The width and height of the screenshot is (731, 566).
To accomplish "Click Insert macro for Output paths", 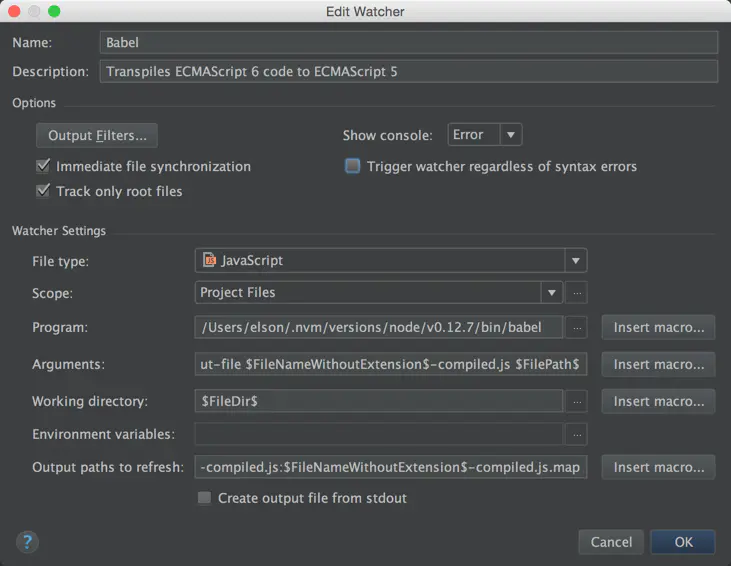I will pos(658,467).
